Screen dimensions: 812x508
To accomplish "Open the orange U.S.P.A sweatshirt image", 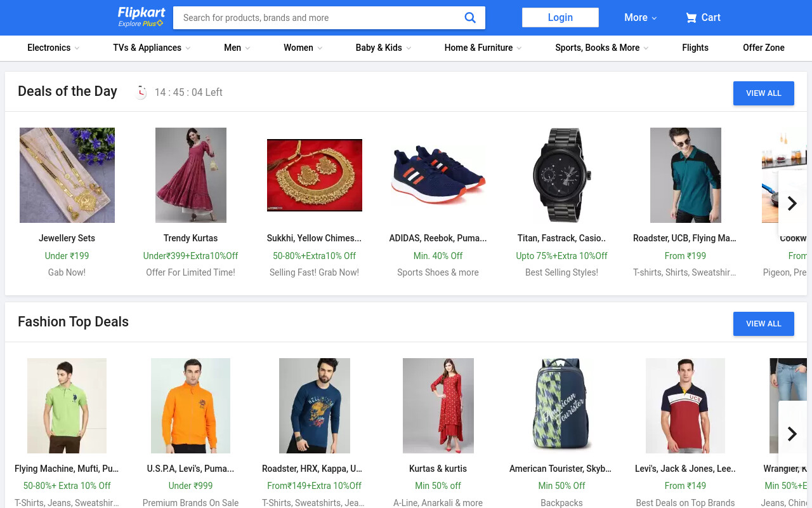I will point(191,406).
